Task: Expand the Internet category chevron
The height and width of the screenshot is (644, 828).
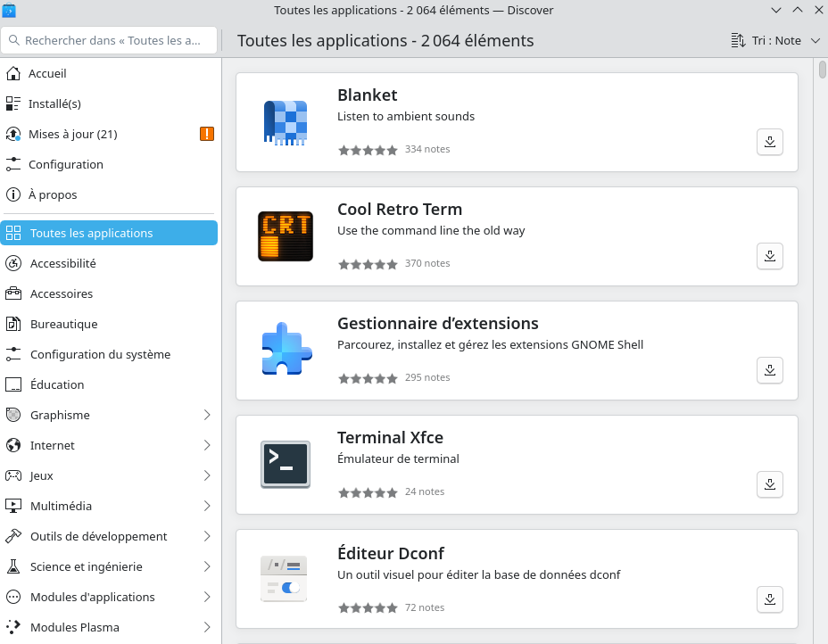Action: pos(207,445)
